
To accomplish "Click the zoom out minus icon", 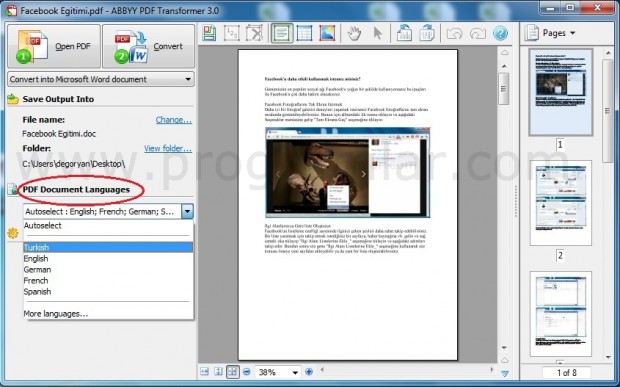I will (x=247, y=372).
